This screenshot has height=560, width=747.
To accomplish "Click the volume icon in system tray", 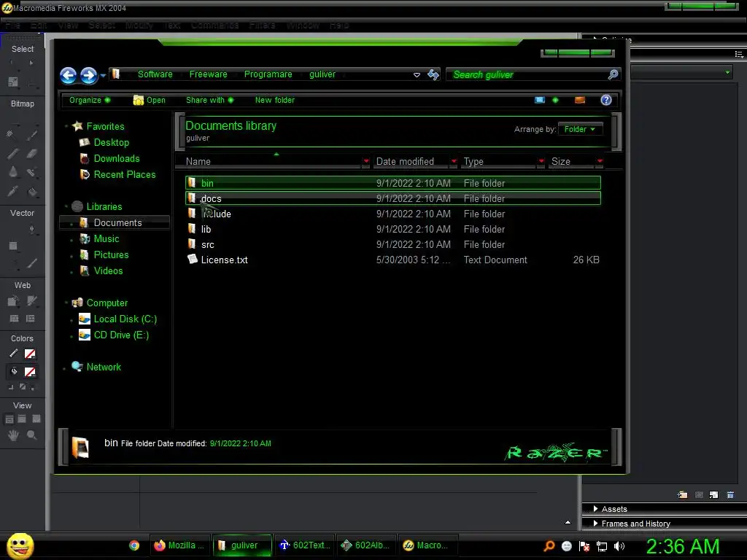I will 619,546.
